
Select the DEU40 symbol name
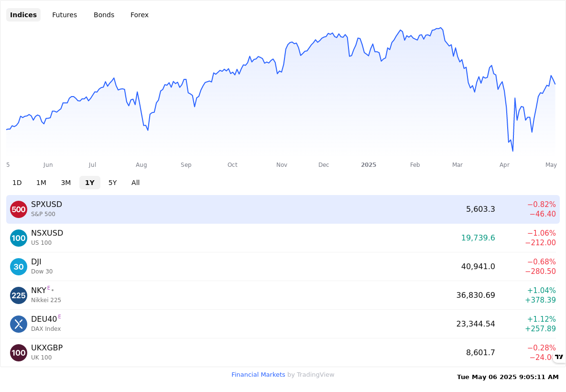tap(44, 319)
